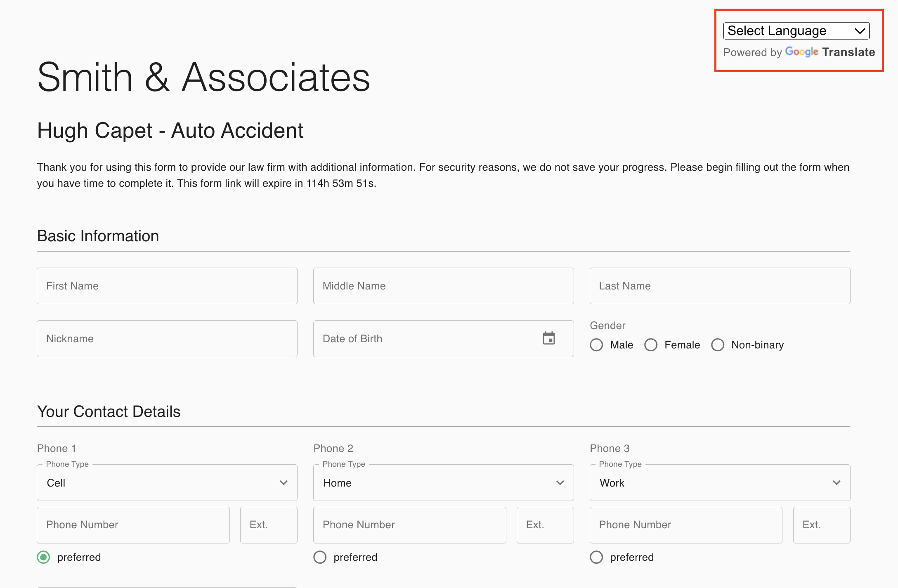
Task: Select the Male gender option
Action: [596, 345]
